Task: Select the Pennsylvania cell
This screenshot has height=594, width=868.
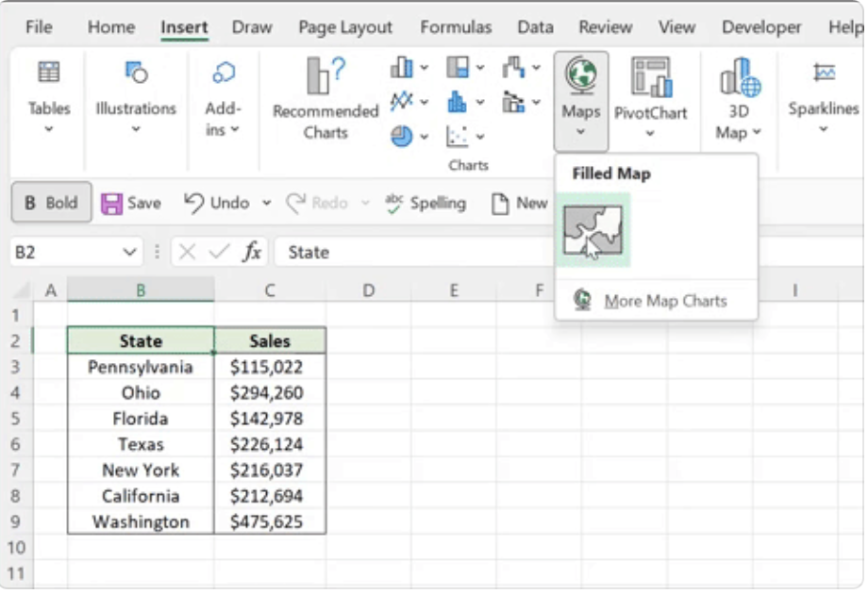Action: pyautogui.click(x=141, y=367)
